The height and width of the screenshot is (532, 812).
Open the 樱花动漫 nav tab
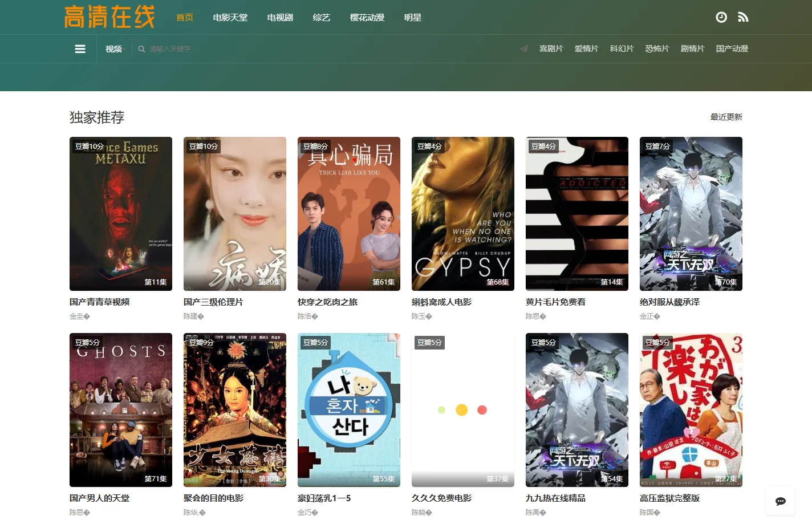pyautogui.click(x=367, y=18)
